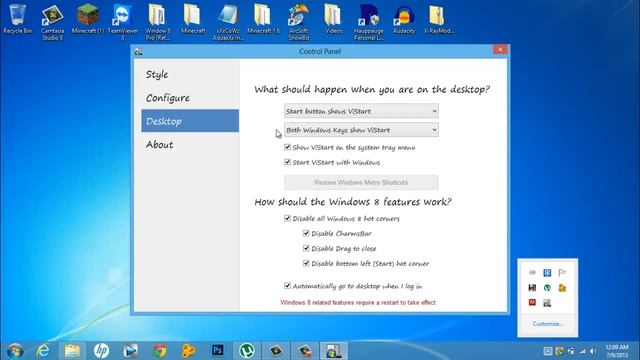Hide the tray popup via the hidden-icons button
The image size is (640, 360).
[x=547, y=351]
